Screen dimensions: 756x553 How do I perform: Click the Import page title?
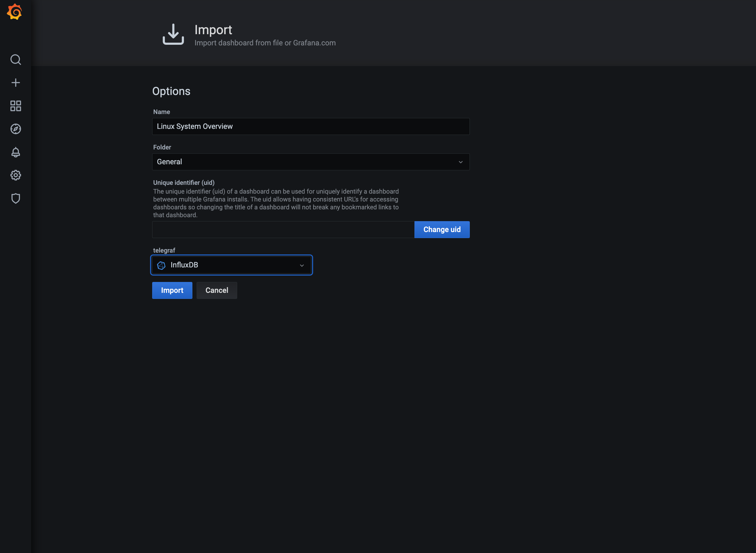coord(213,30)
